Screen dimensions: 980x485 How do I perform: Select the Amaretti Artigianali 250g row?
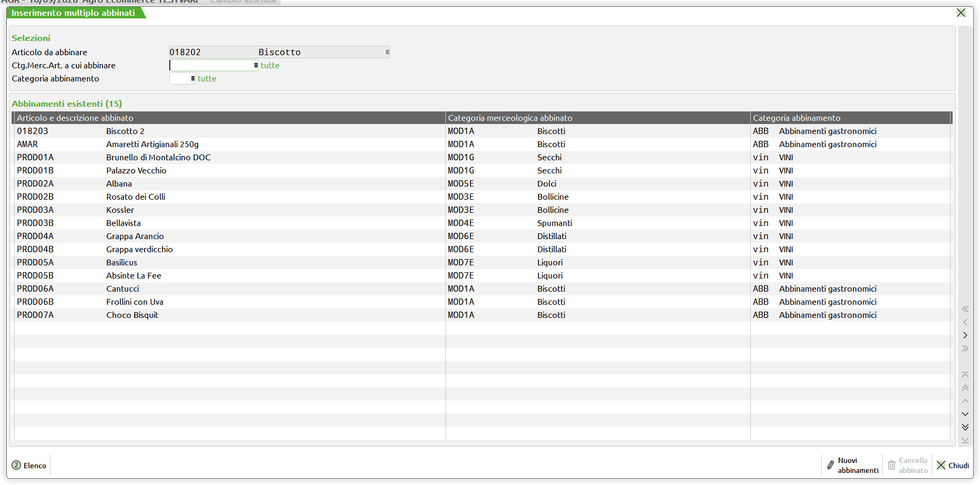[152, 144]
